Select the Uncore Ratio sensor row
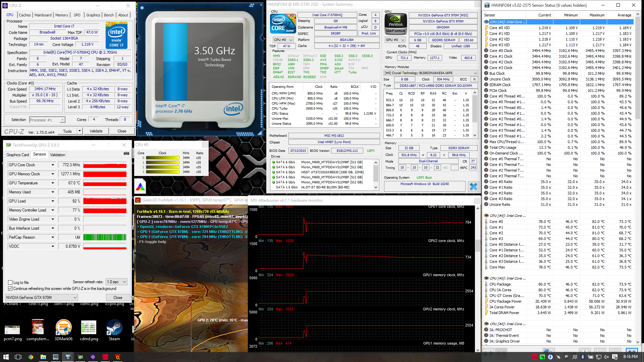The image size is (644, 362). tap(558, 204)
